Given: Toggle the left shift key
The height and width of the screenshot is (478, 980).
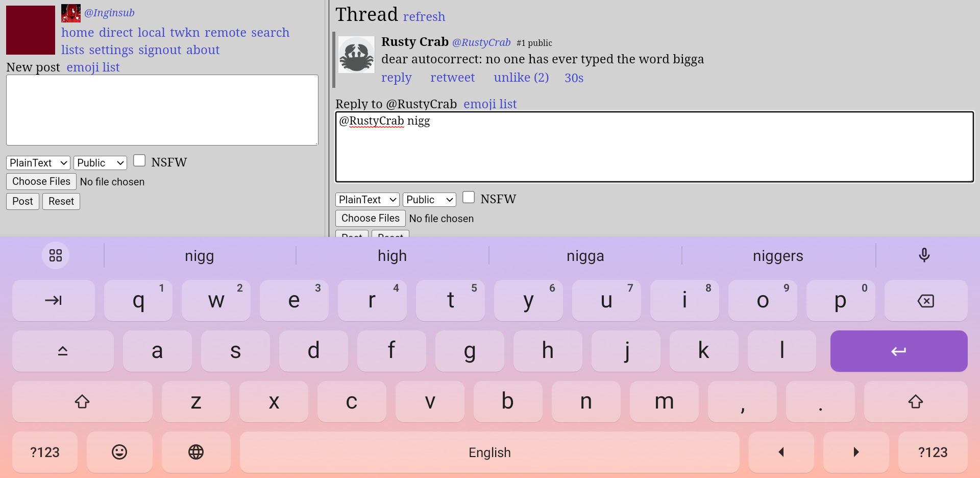Looking at the screenshot, I should [82, 402].
